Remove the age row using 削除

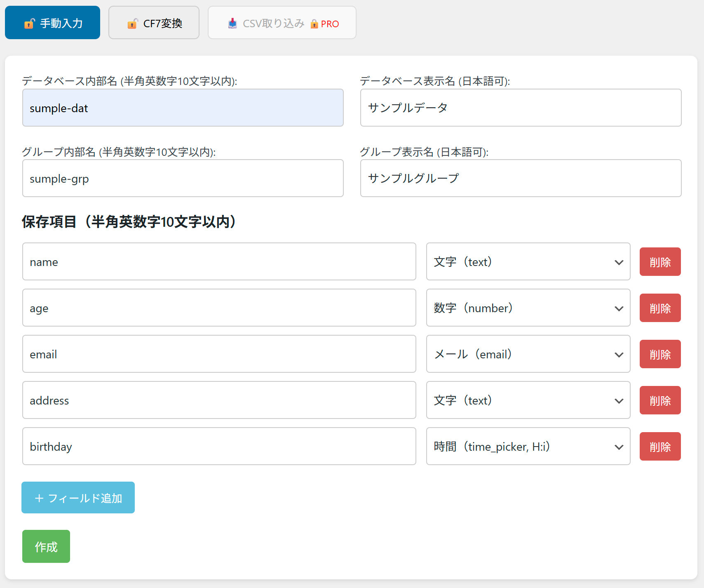(x=660, y=308)
